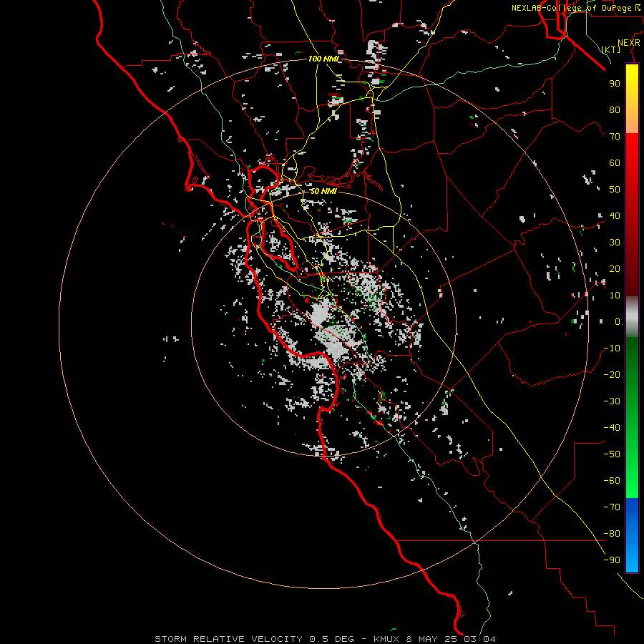This screenshot has height=644, width=644.
Task: Pick the yellow segment of the velocity color bar
Action: pos(632,99)
